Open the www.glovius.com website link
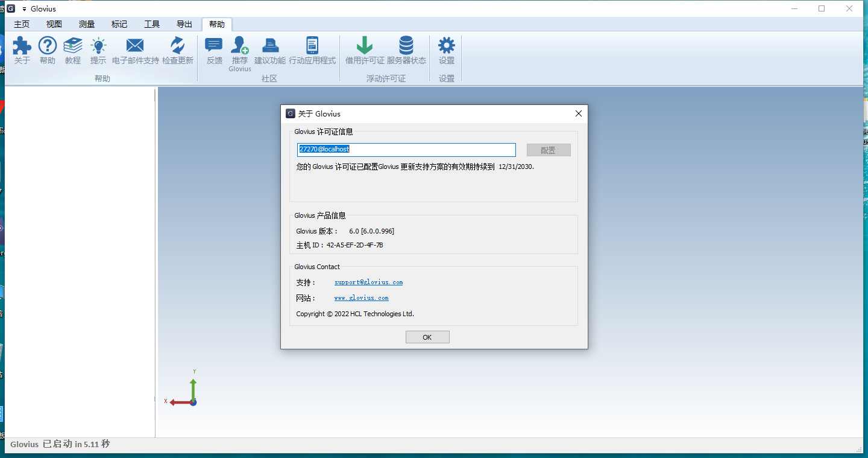This screenshot has height=458, width=868. [x=361, y=298]
